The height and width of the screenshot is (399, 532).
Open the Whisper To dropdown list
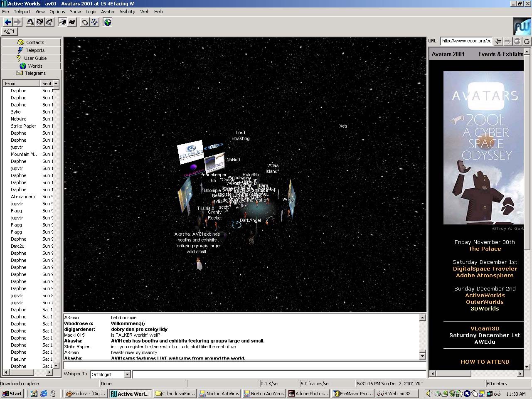128,374
